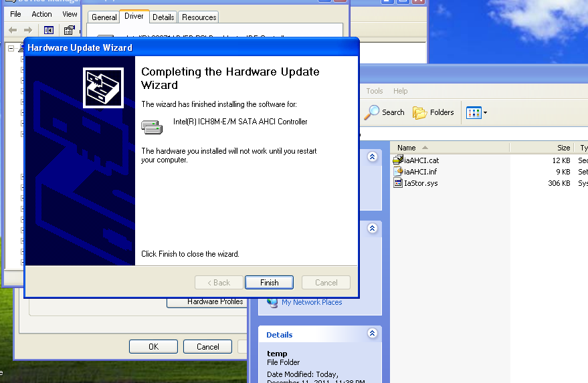Click the disabled Back button in wizard
Viewport: 588px width, 383px height.
pos(219,283)
